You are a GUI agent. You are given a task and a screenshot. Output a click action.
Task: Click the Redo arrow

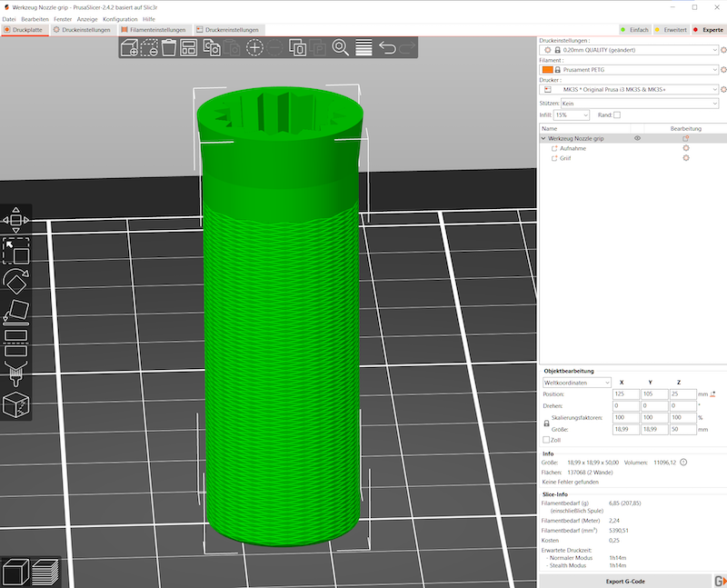click(407, 48)
